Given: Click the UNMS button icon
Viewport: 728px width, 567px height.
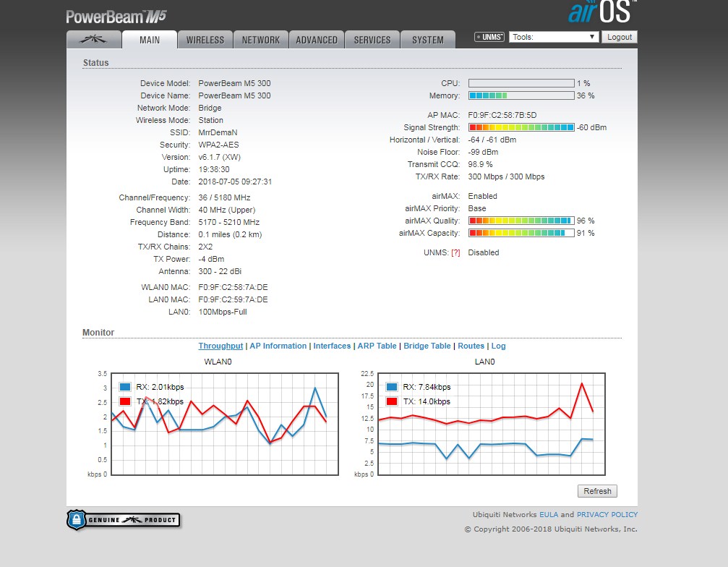Looking at the screenshot, I should (489, 37).
